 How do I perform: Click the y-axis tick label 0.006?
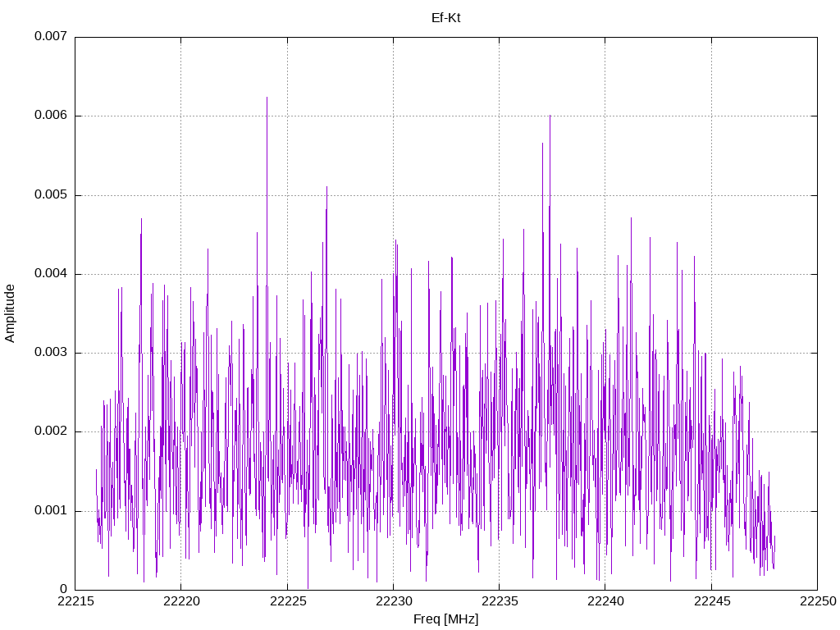click(51, 115)
